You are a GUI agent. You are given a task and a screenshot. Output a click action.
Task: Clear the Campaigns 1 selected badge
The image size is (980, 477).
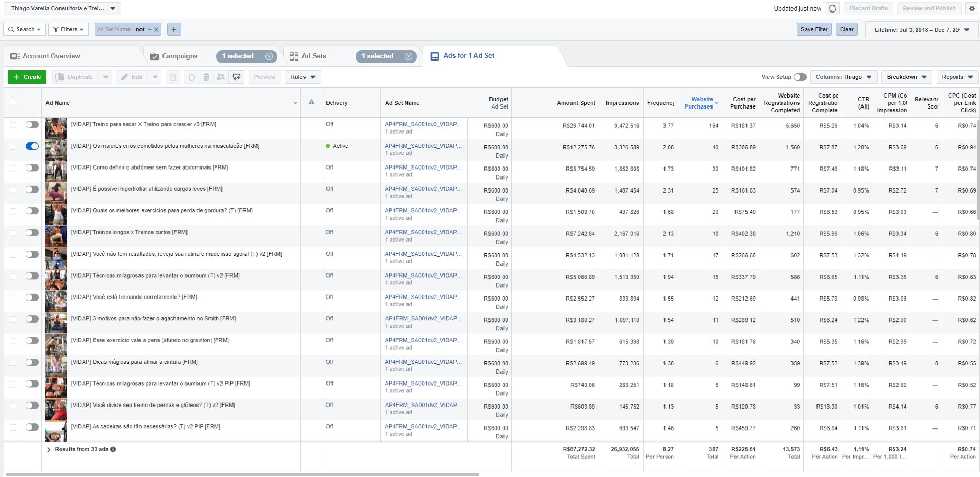click(269, 56)
